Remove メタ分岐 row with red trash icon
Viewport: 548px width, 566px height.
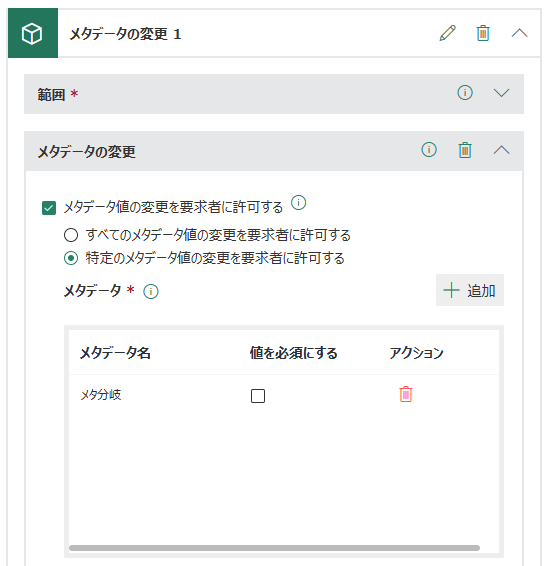pos(406,394)
